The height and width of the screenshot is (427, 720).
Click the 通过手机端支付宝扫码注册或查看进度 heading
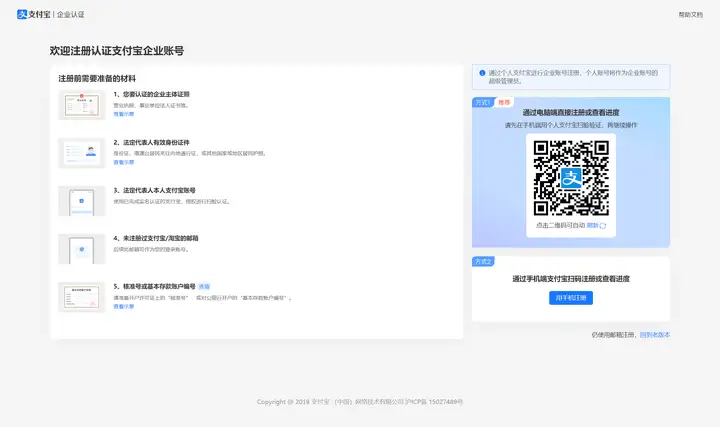click(x=571, y=279)
